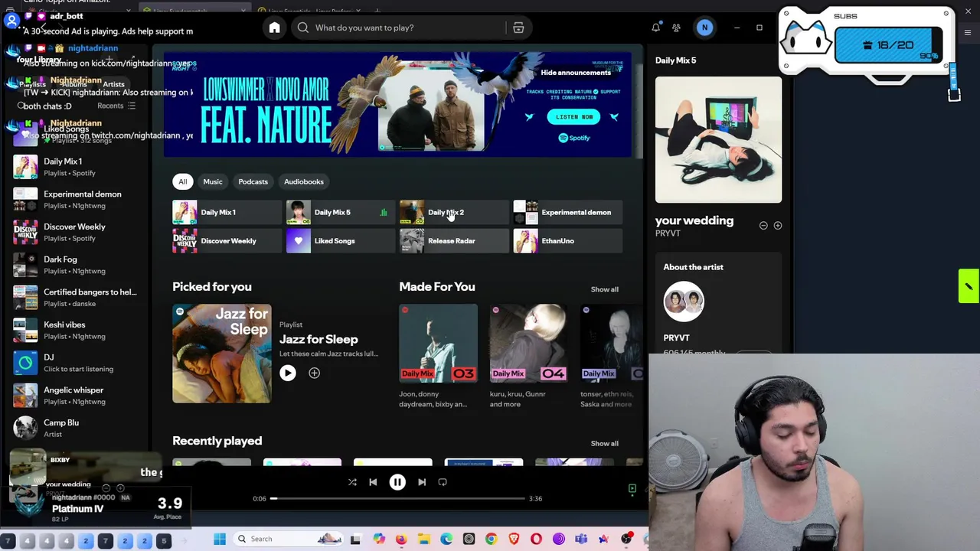Image resolution: width=980 pixels, height=551 pixels.
Task: Open the Daily Mix 1 quick tile
Action: [226, 212]
